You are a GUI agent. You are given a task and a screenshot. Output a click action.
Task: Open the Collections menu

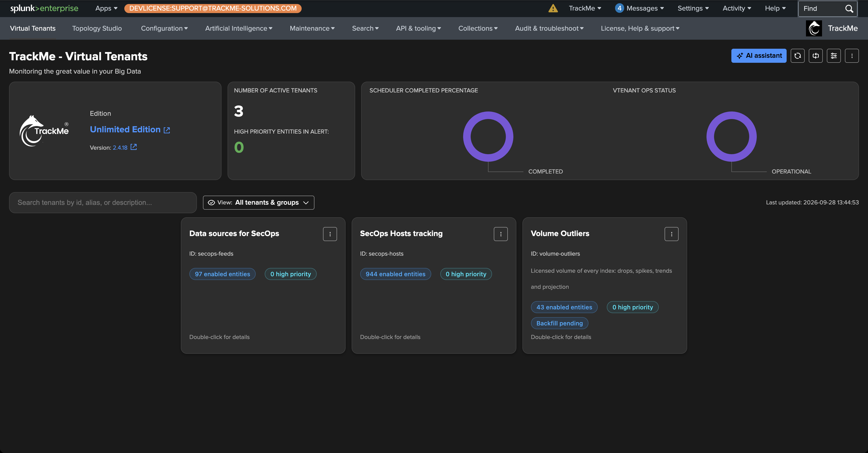pyautogui.click(x=478, y=28)
